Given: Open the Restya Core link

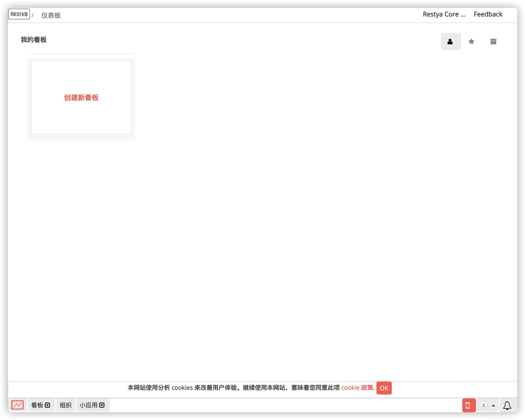Looking at the screenshot, I should [444, 14].
